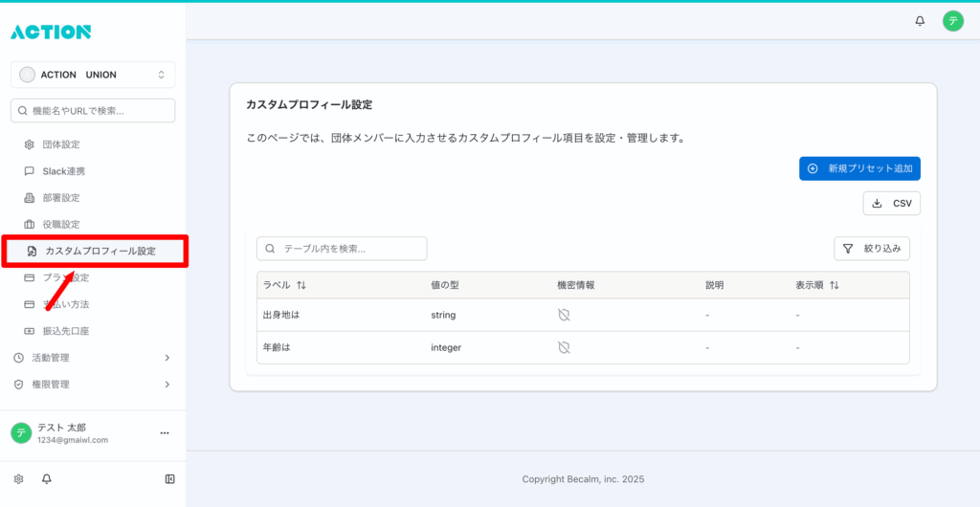980x507 pixels.
Task: Click the notification bell in top header
Action: tap(920, 20)
